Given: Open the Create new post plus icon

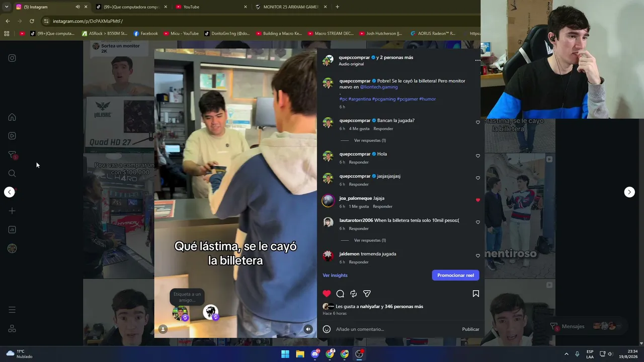Looking at the screenshot, I should 12,211.
